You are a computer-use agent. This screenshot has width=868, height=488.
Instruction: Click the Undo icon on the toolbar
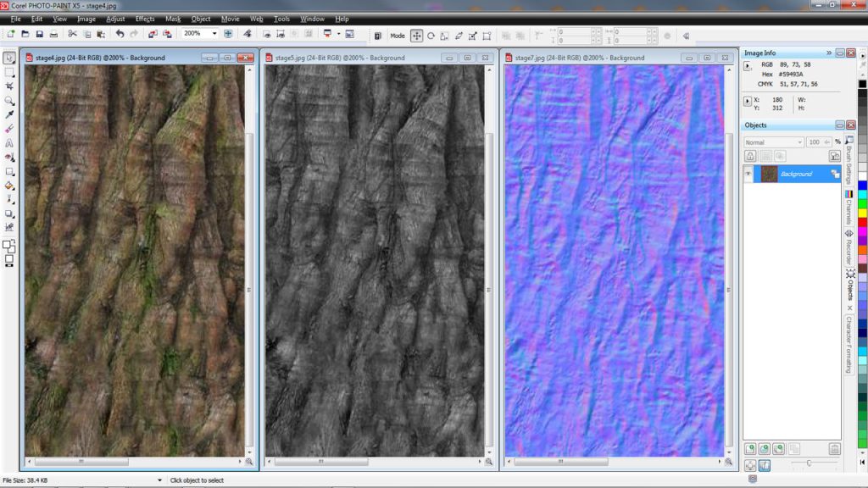point(120,35)
